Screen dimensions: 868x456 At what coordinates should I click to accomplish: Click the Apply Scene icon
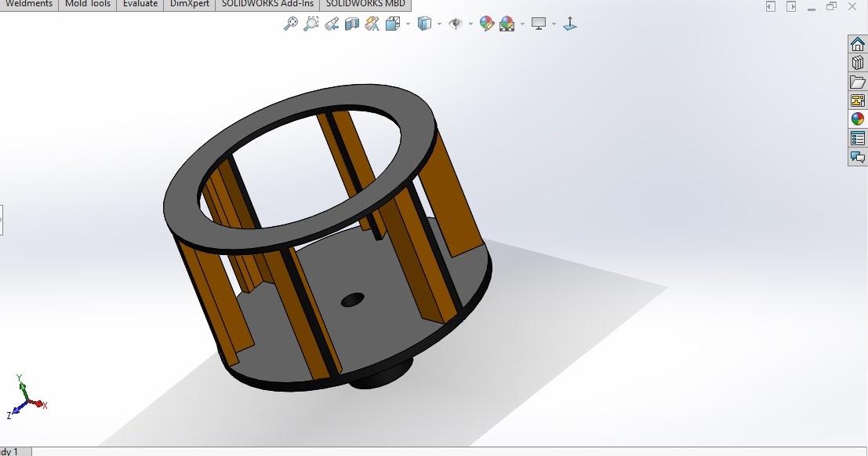[507, 24]
